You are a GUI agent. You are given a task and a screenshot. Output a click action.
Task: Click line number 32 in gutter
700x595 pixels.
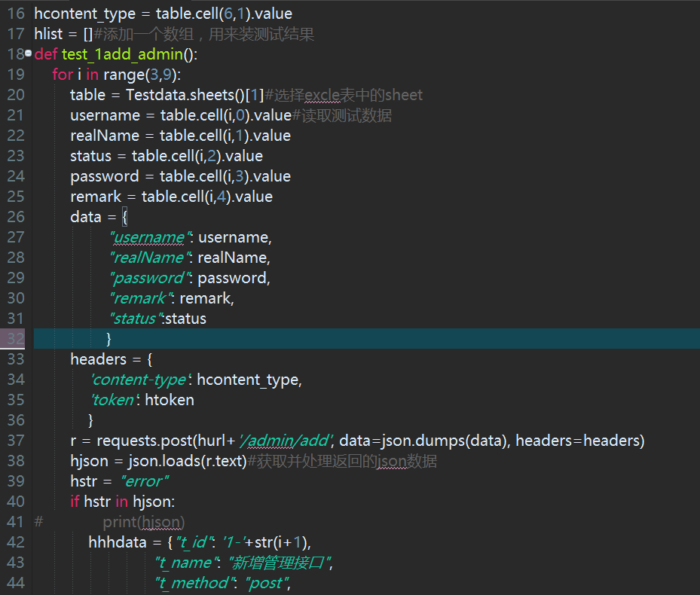point(16,339)
